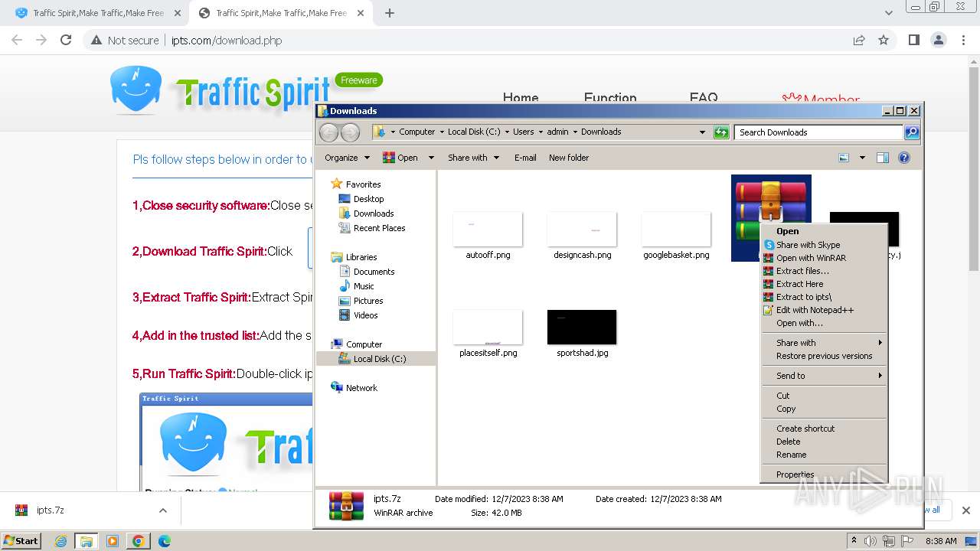Select designcash.png file
The image size is (980, 551).
tap(582, 236)
